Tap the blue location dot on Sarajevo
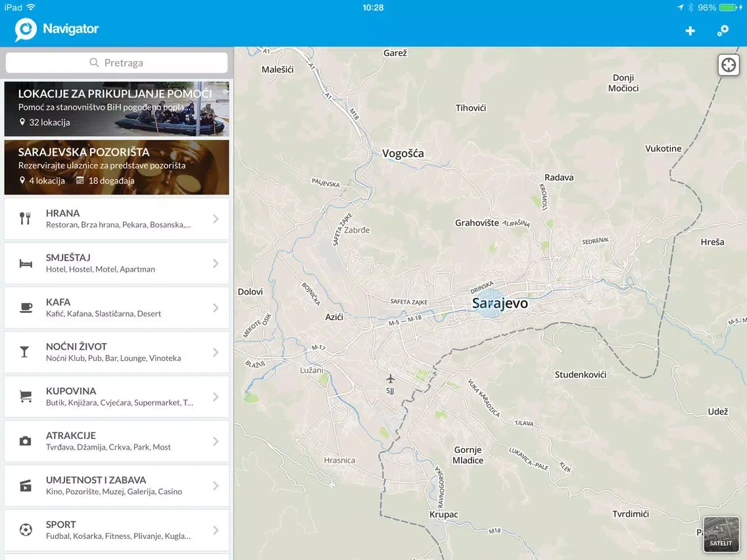The height and width of the screenshot is (560, 747). [x=489, y=303]
